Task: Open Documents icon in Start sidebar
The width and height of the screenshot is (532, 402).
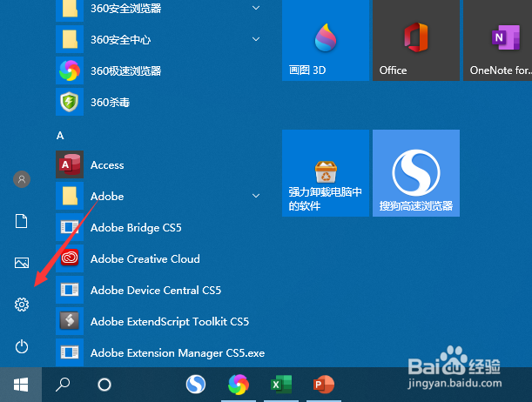Action: 22,221
